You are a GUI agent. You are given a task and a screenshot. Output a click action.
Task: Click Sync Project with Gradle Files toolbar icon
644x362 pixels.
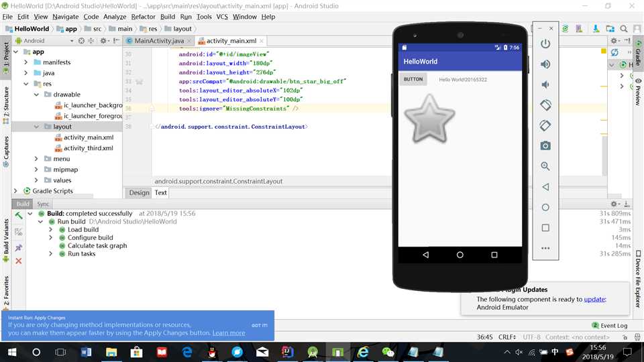[566, 29]
